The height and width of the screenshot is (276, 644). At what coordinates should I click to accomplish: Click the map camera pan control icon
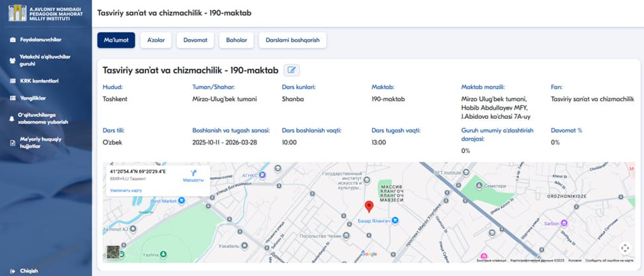(625, 248)
